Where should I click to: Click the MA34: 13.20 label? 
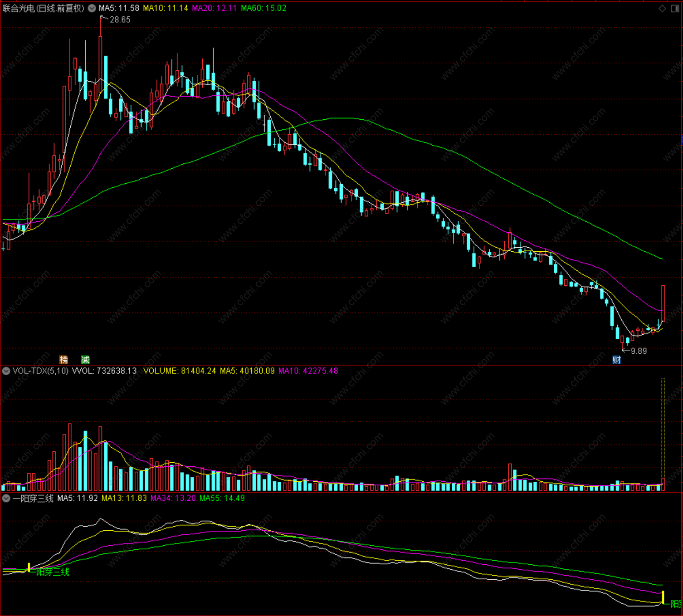pyautogui.click(x=173, y=498)
